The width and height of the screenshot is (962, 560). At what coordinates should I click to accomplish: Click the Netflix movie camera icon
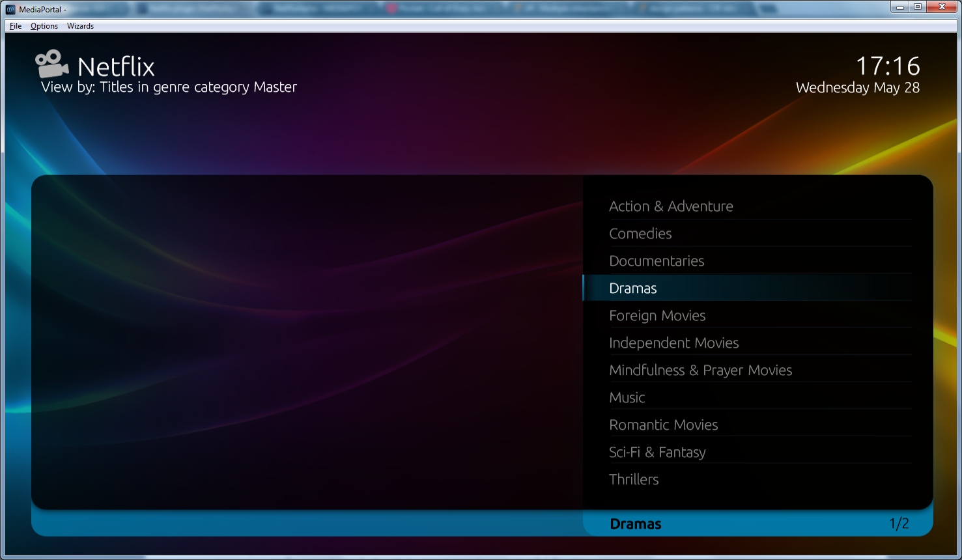click(x=52, y=64)
